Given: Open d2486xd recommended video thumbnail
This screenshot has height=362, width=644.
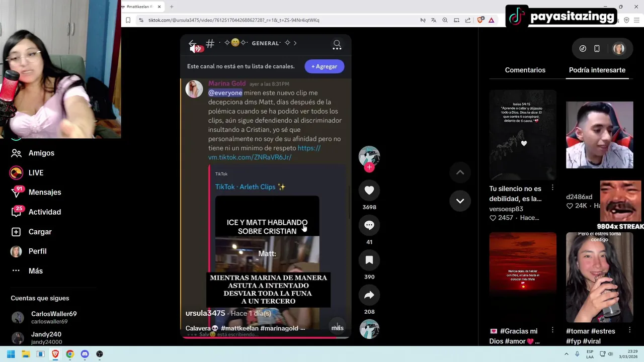Looking at the screenshot, I should [x=600, y=135].
